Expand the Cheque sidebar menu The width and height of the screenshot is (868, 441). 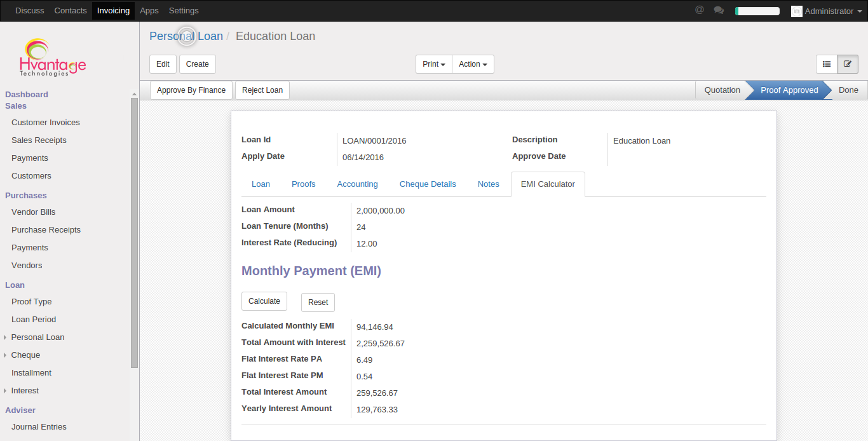coord(25,355)
